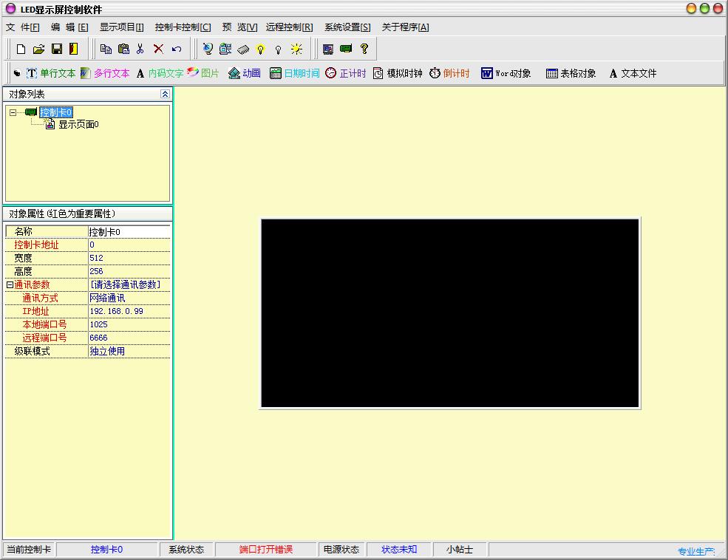This screenshot has height=560, width=728.
Task: Collapse the 通讯参数 property group
Action: click(10, 284)
